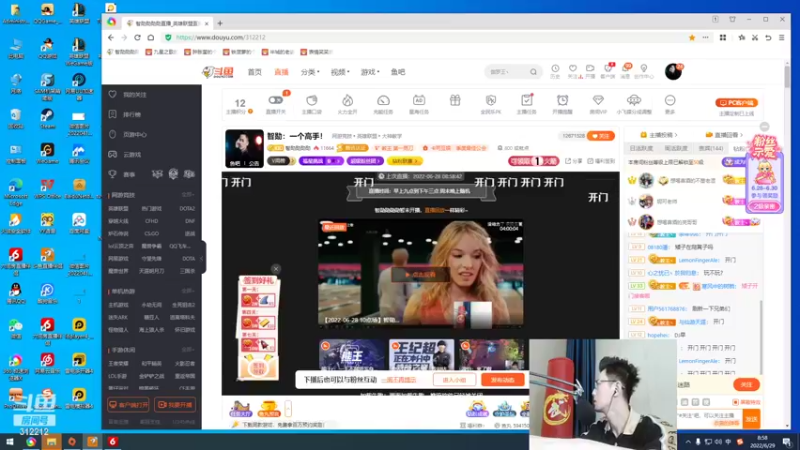The height and width of the screenshot is (450, 800).
Task: Open the PK shield icon in toolbar
Action: tap(491, 101)
